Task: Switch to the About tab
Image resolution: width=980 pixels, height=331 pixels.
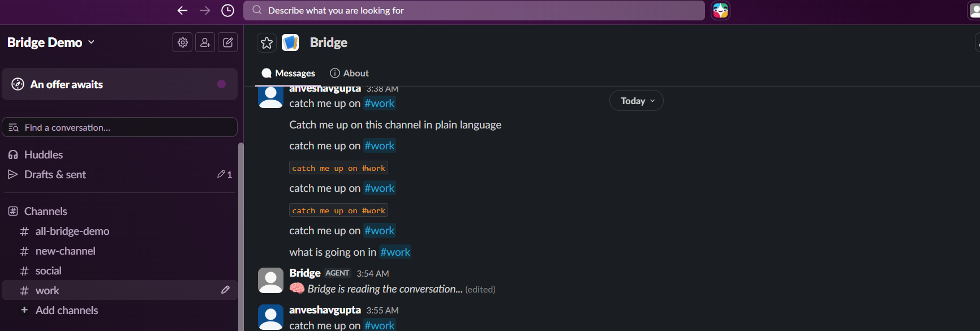Action: tap(349, 73)
